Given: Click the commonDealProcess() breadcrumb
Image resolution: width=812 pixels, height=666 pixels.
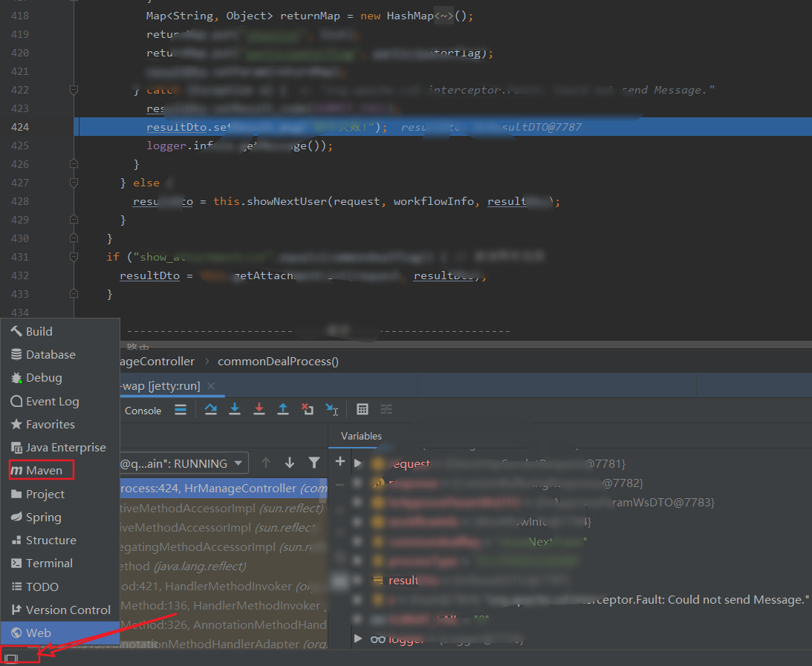Looking at the screenshot, I should [x=278, y=361].
